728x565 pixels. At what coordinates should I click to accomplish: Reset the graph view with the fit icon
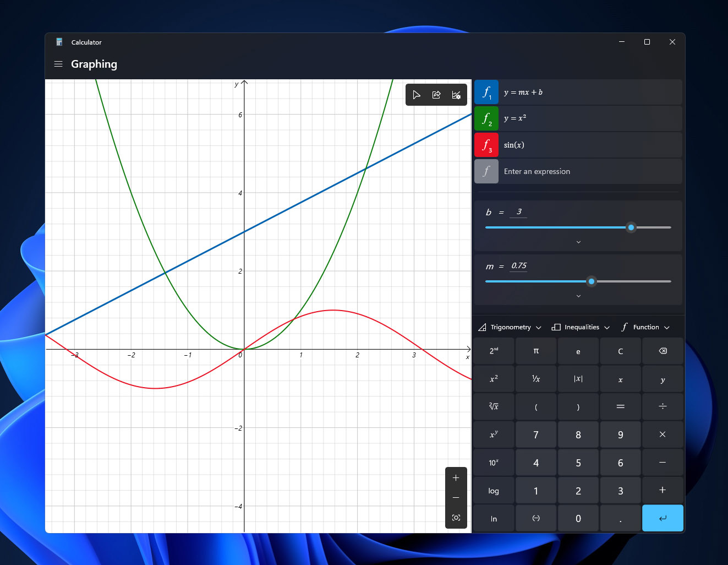pos(456,518)
